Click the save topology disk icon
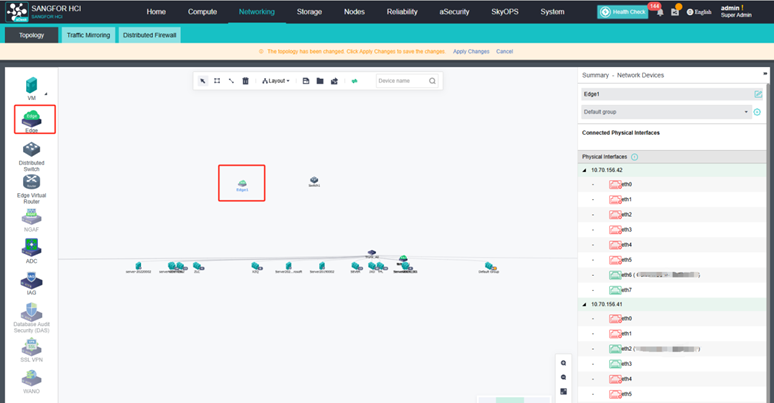Viewport: 774px width, 403px height. point(306,81)
